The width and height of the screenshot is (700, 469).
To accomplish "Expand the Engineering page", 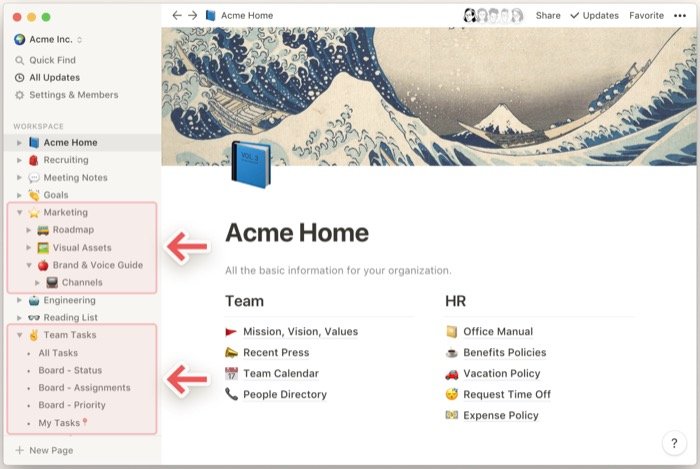I will click(x=19, y=300).
